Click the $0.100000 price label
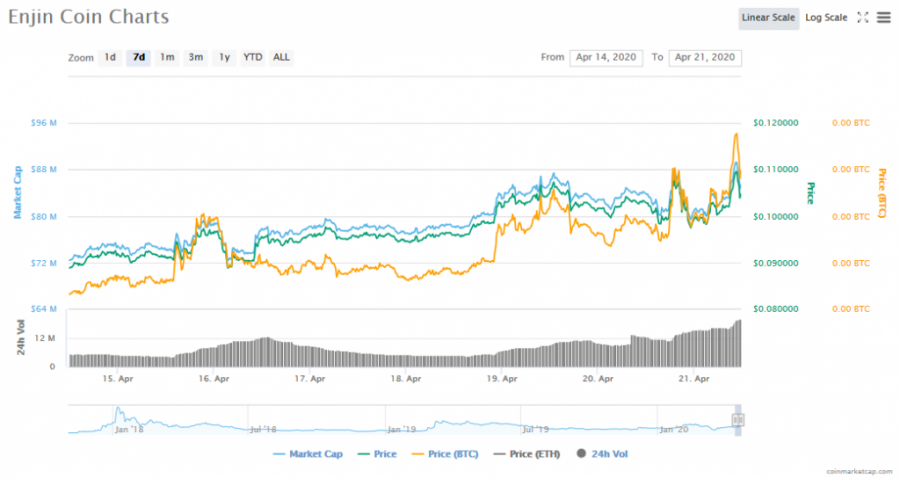 click(775, 217)
